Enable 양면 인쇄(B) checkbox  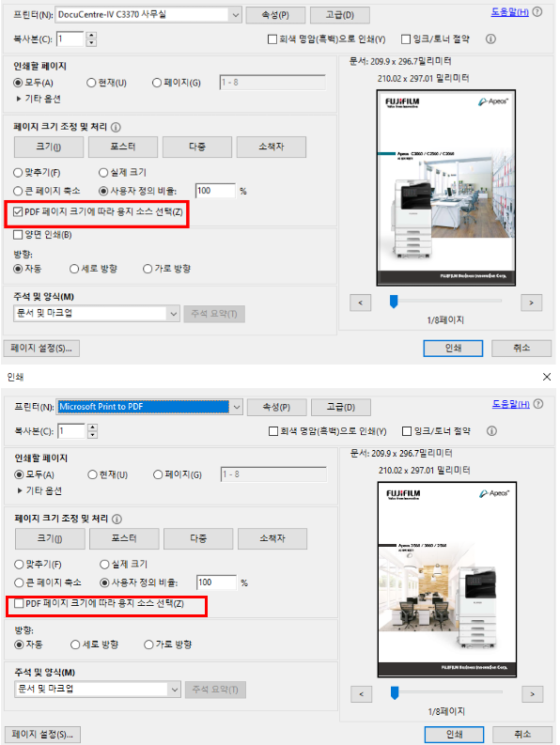tap(18, 235)
